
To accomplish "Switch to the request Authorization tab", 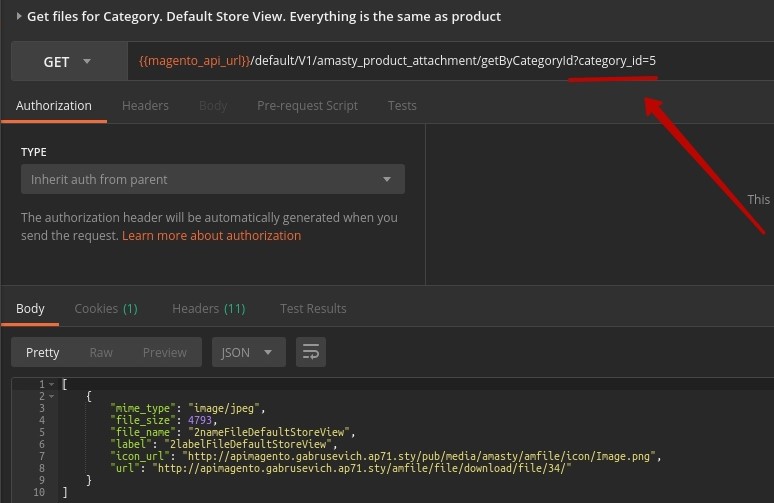I will pyautogui.click(x=53, y=105).
